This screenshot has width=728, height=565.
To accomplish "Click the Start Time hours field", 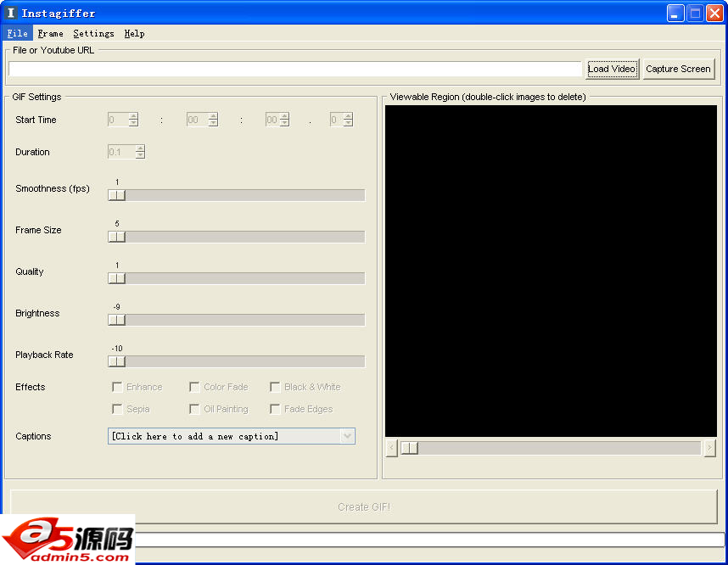I will 119,120.
